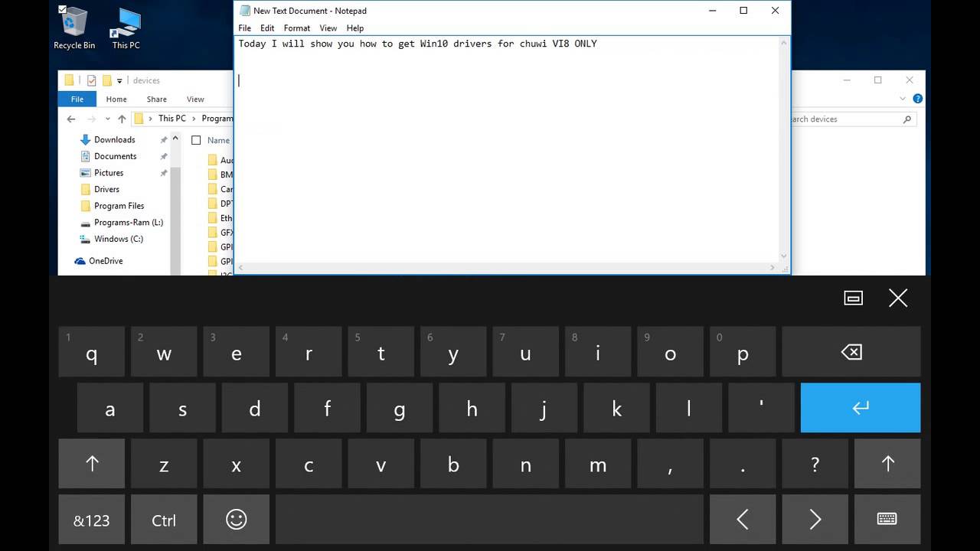Select Downloads in the navigation pane
The height and width of the screenshot is (551, 980).
tap(114, 139)
